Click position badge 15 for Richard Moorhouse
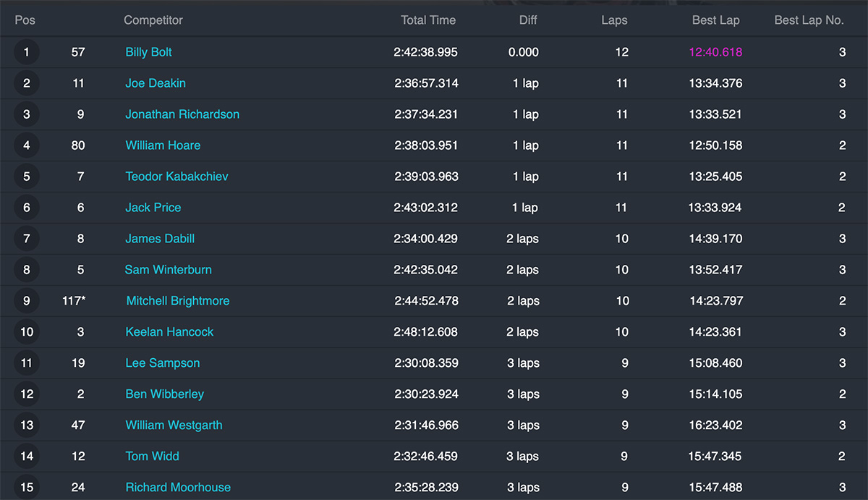The width and height of the screenshot is (868, 500). pyautogui.click(x=27, y=488)
